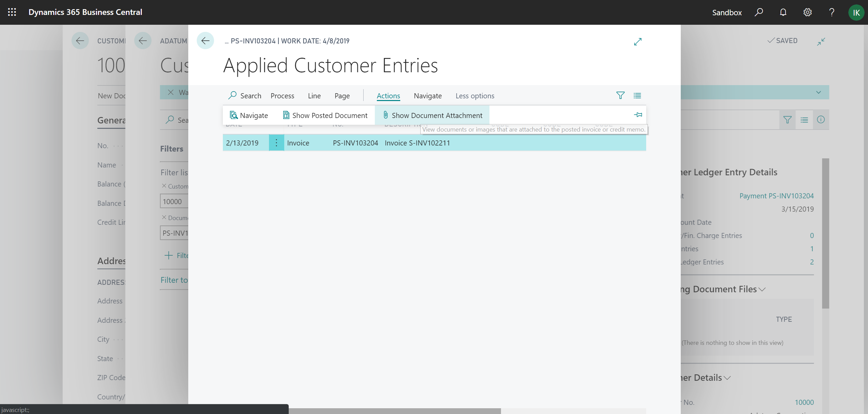Image resolution: width=868 pixels, height=414 pixels.
Task: Open the app launcher grid
Action: [12, 12]
